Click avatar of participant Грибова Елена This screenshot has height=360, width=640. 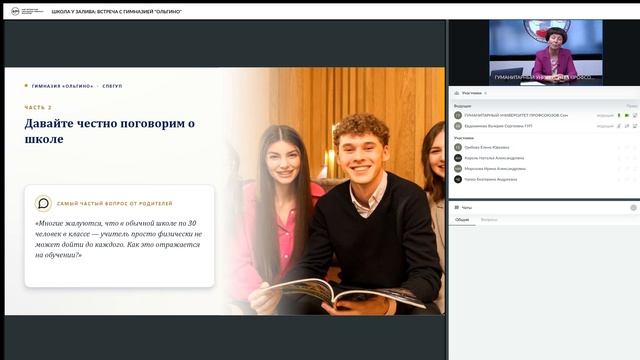click(458, 147)
